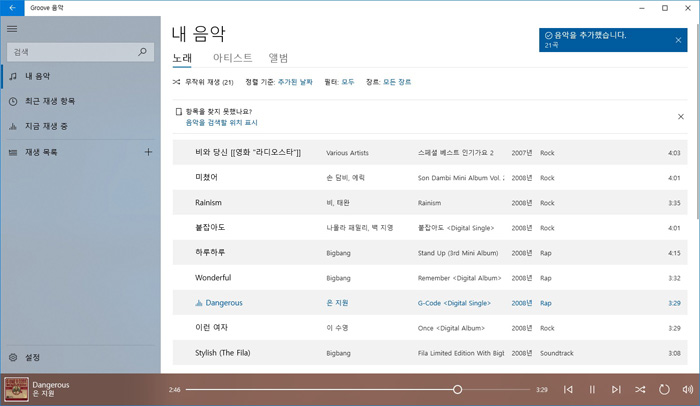Viewport: 700px width, 406px height.
Task: Open the hamburger navigation menu
Action: (12, 29)
